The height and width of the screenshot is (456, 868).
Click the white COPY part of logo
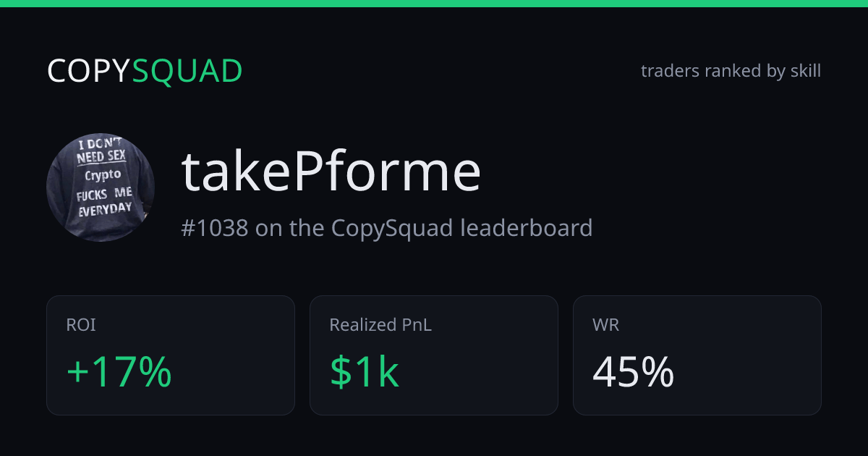coord(89,71)
